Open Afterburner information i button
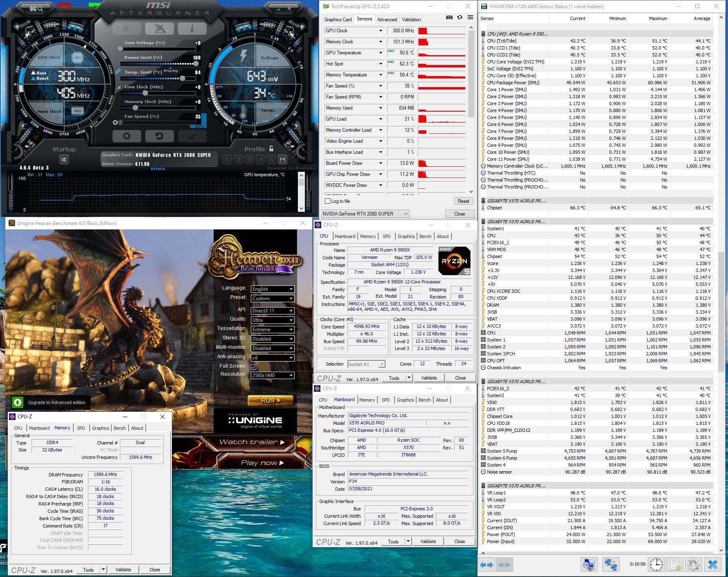The height and width of the screenshot is (577, 728). (x=192, y=29)
